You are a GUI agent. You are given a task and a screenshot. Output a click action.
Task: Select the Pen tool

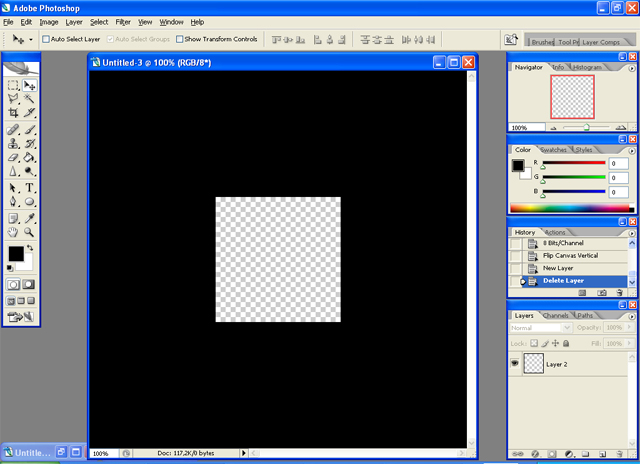(13, 202)
